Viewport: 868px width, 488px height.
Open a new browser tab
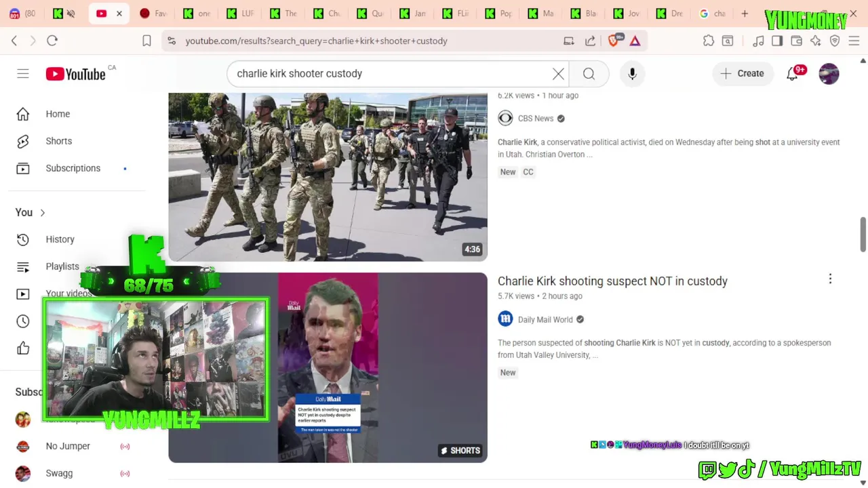[745, 14]
